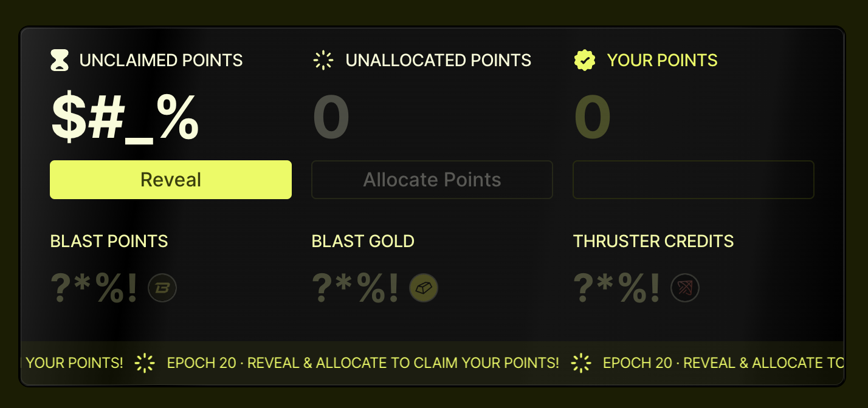Screen dimensions: 868x408
Task: Click the Blast Gold bar icon
Action: pos(424,288)
